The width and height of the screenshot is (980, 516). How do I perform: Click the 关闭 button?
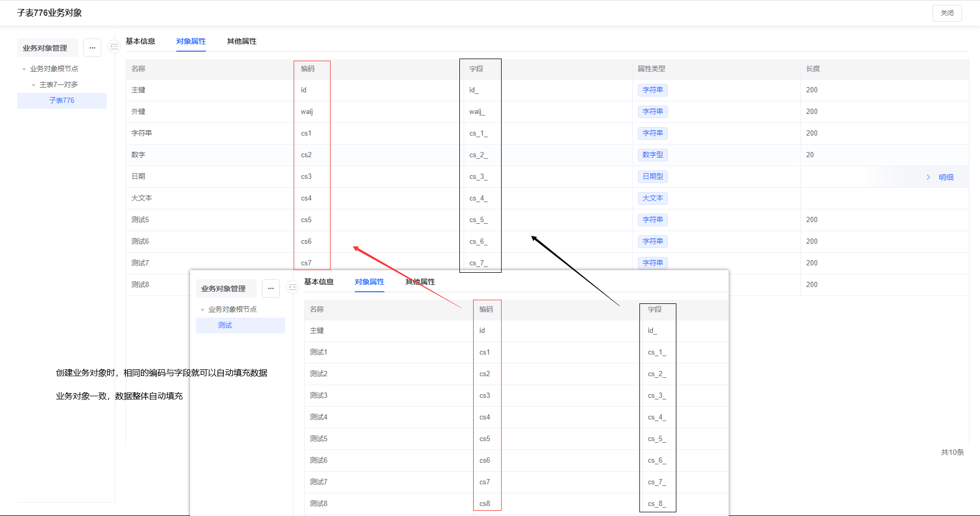pyautogui.click(x=947, y=13)
